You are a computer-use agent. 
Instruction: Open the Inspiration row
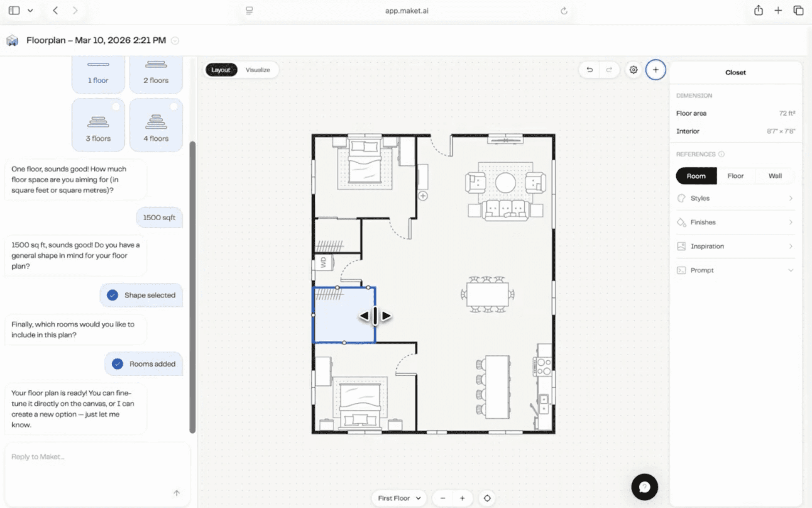735,246
